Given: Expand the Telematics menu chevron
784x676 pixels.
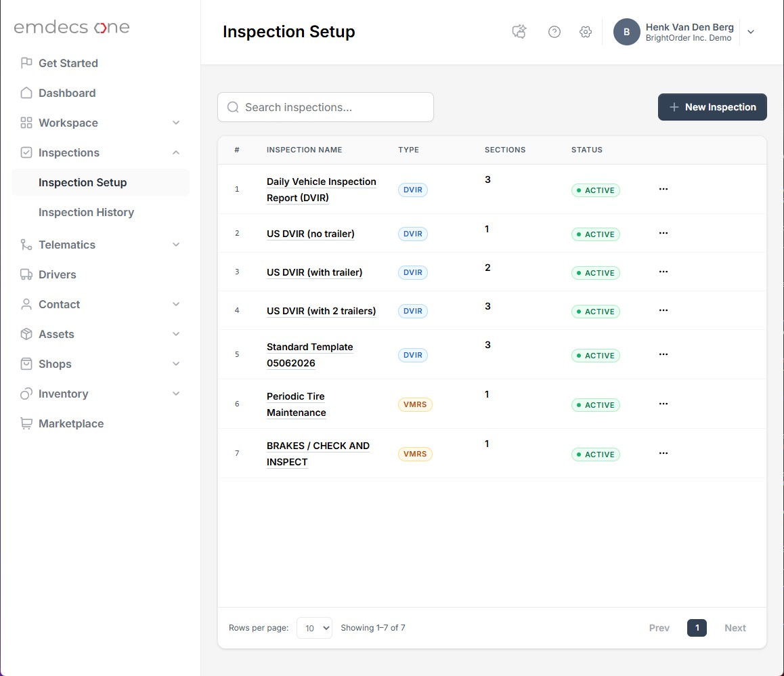Looking at the screenshot, I should coord(176,245).
